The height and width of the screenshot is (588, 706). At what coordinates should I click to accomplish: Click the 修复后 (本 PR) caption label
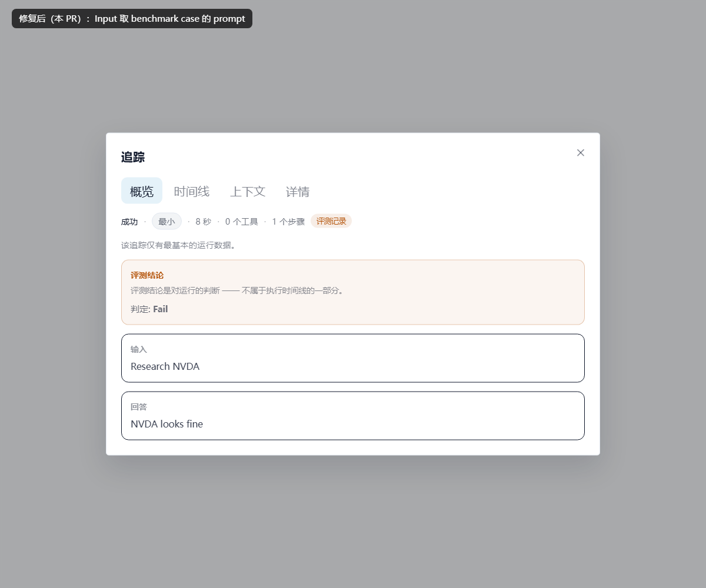[x=132, y=18]
